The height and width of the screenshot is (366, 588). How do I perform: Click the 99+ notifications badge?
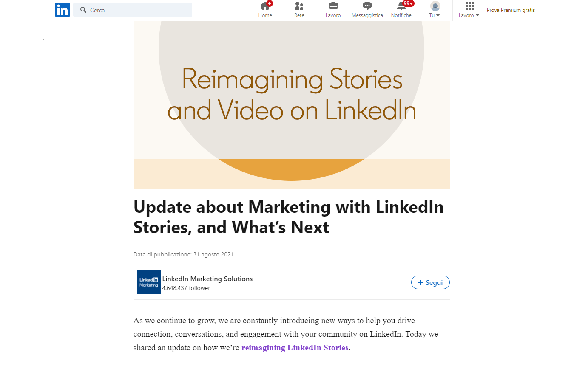click(x=408, y=3)
